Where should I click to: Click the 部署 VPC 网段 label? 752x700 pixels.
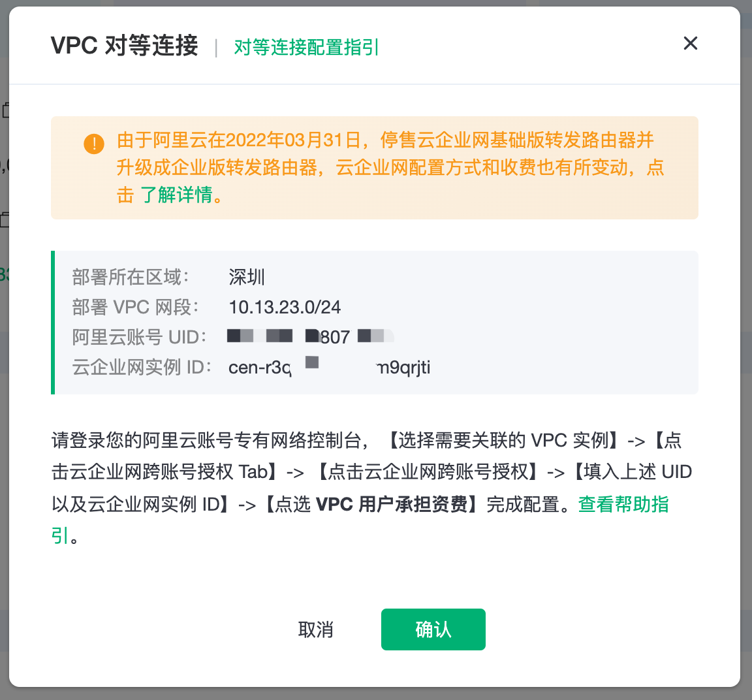click(x=135, y=307)
